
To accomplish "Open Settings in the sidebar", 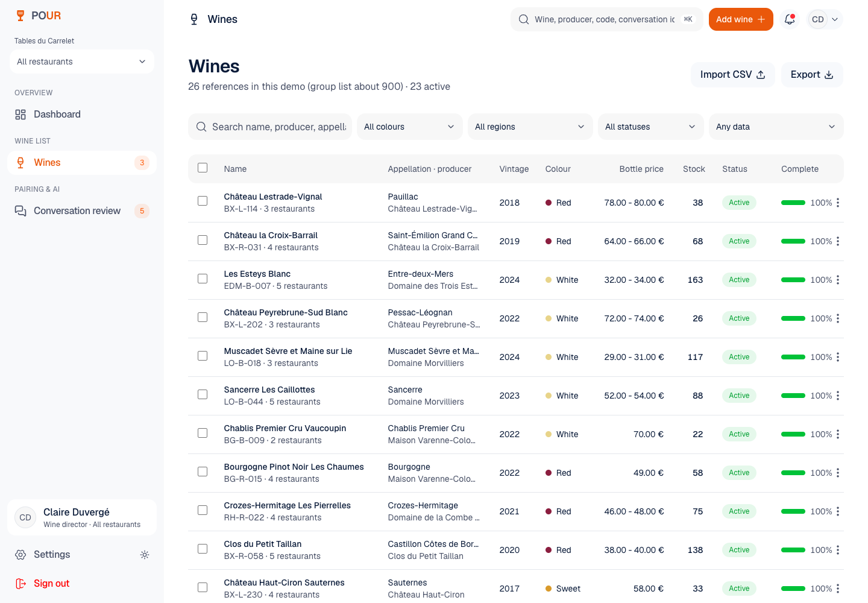I will [71, 555].
